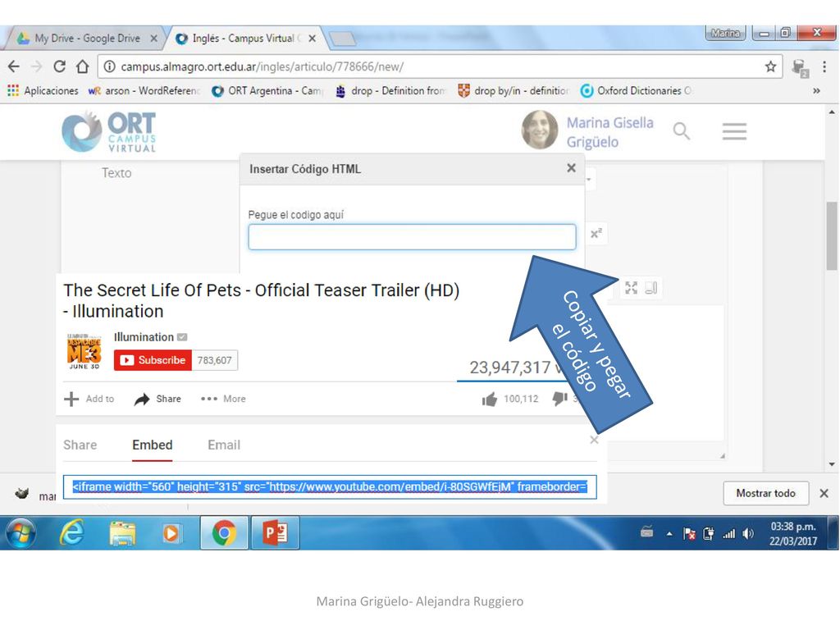
Task: Open the ORT Argentina bookmark
Action: coord(267,90)
